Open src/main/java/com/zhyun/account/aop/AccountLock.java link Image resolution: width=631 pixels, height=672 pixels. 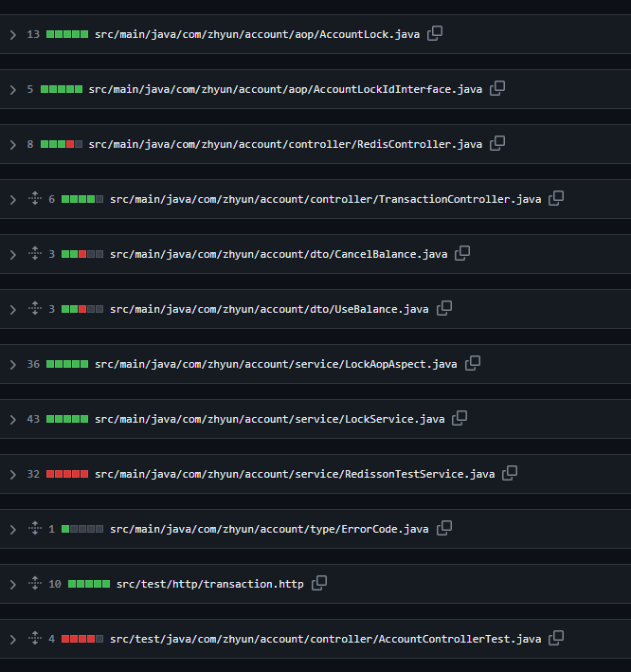click(x=257, y=34)
